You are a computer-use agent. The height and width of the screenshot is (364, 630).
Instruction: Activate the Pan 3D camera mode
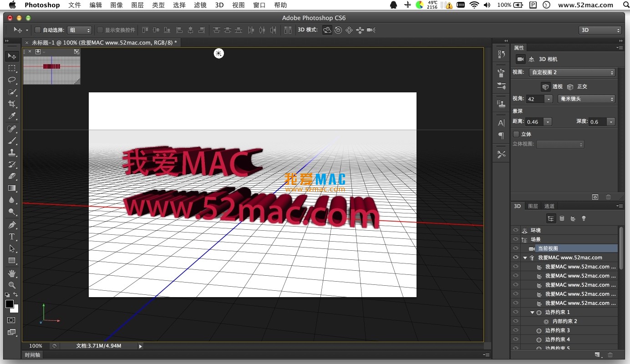pos(349,30)
